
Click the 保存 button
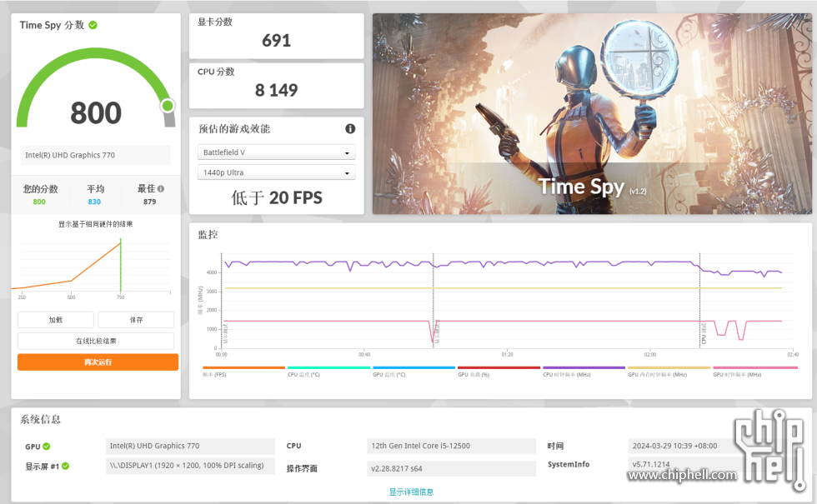136,320
